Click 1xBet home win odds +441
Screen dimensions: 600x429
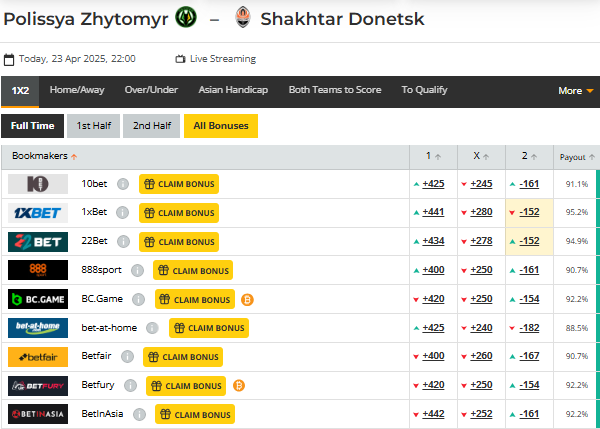point(433,213)
